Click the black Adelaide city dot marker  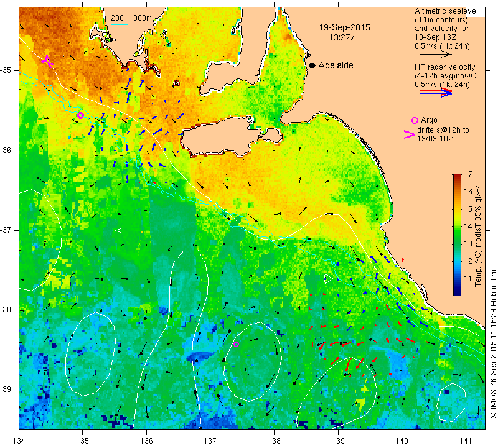click(x=312, y=65)
